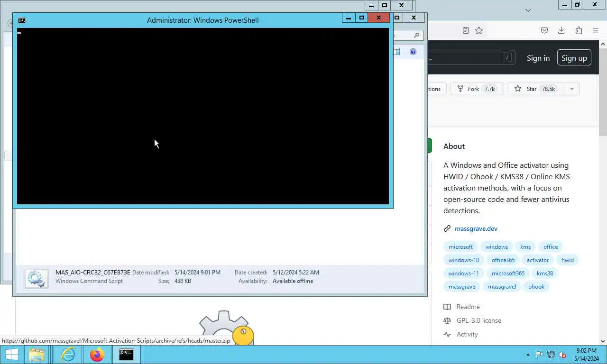Click the MAS_AIO-CRC32_C67E873E file name

point(93,273)
